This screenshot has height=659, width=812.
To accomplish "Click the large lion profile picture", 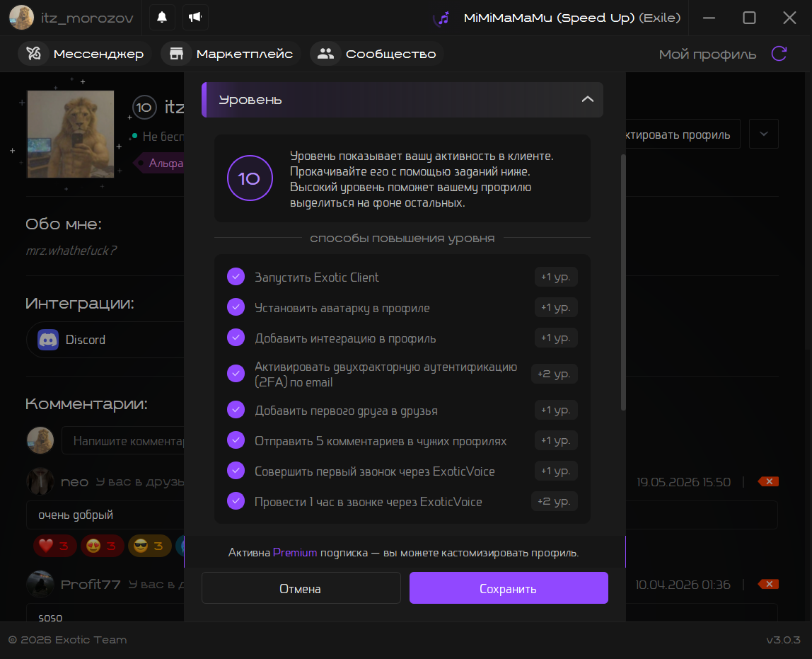I will (x=71, y=134).
